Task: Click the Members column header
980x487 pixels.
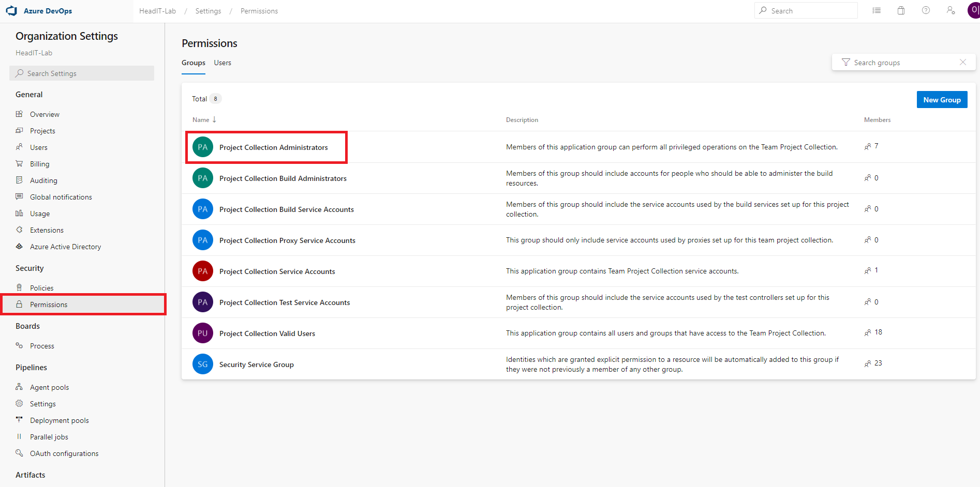Action: coord(877,119)
